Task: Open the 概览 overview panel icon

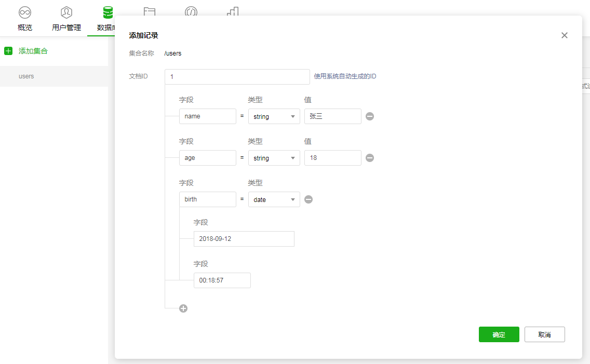Action: (x=24, y=12)
